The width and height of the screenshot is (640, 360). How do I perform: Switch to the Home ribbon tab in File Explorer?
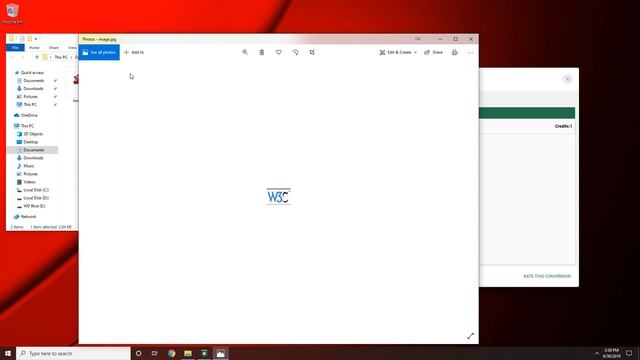pyautogui.click(x=34, y=48)
